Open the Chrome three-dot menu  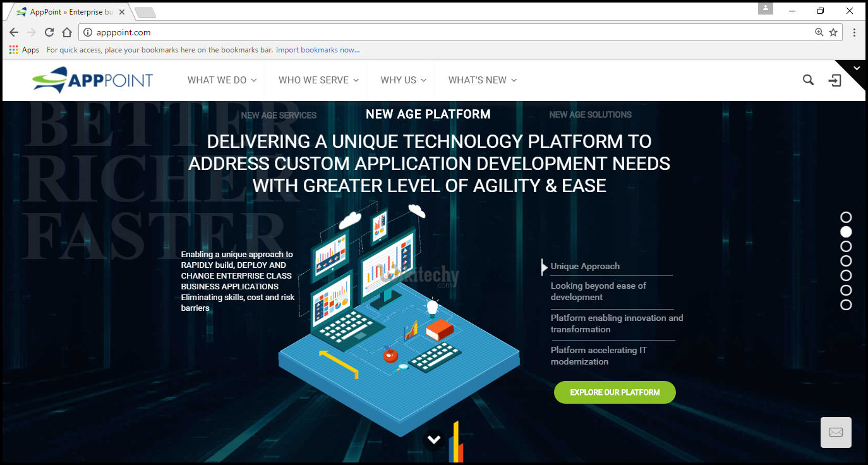(x=854, y=32)
